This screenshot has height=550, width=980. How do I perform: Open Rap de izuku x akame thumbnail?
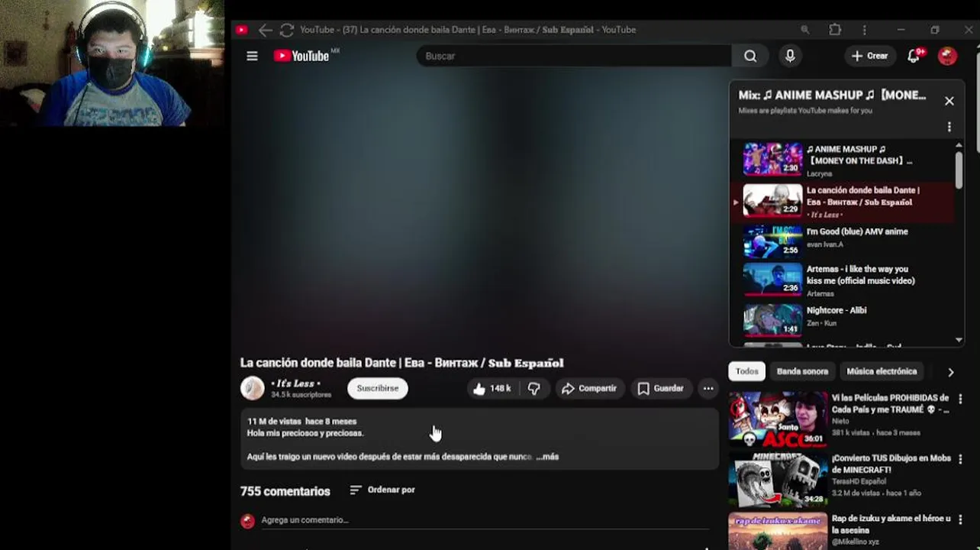[x=778, y=531]
